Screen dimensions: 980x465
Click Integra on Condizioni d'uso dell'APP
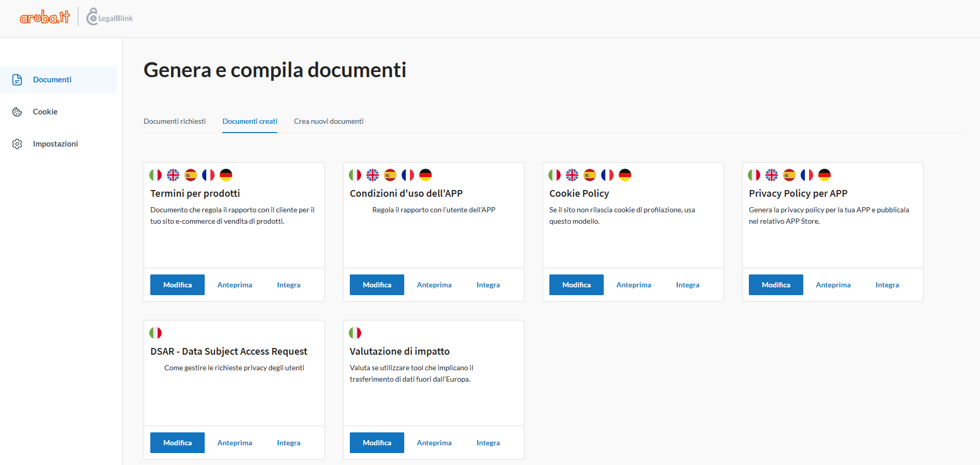pyautogui.click(x=488, y=285)
